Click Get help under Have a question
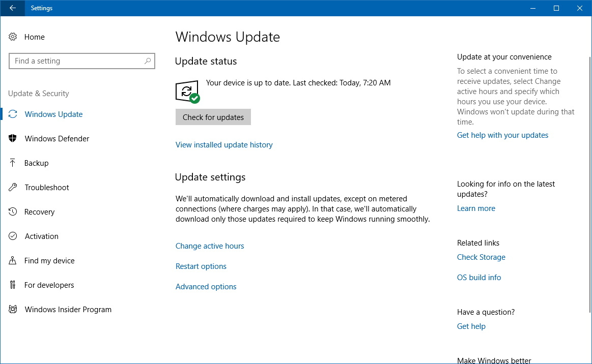 [x=471, y=326]
